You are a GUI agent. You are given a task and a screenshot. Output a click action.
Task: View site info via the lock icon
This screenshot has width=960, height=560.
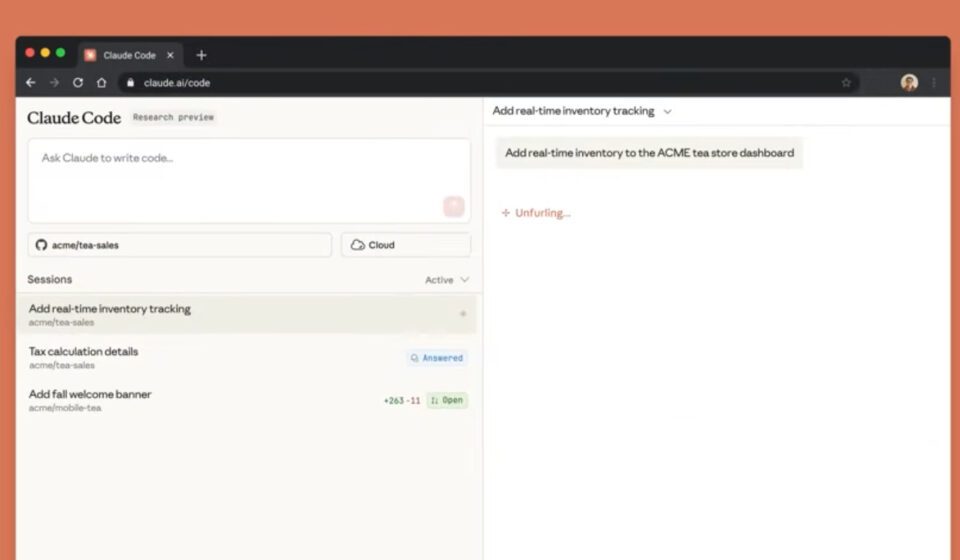point(130,83)
